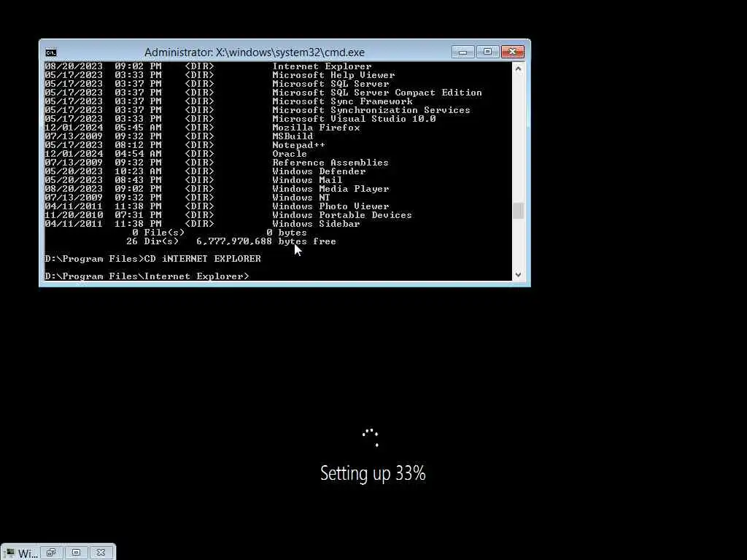Click the 'D:\Program Files\Internet Explorer>' prompt
Viewport: 747px width, 560px height.
(x=147, y=276)
